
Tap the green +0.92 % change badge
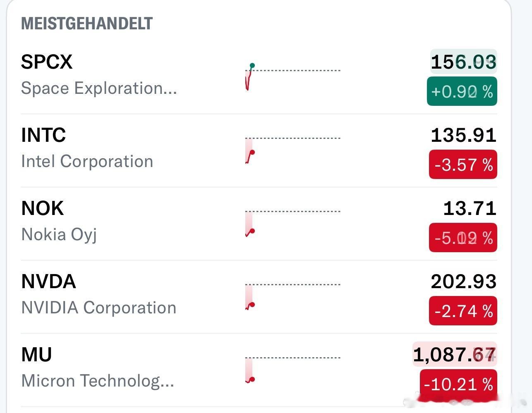coord(462,91)
